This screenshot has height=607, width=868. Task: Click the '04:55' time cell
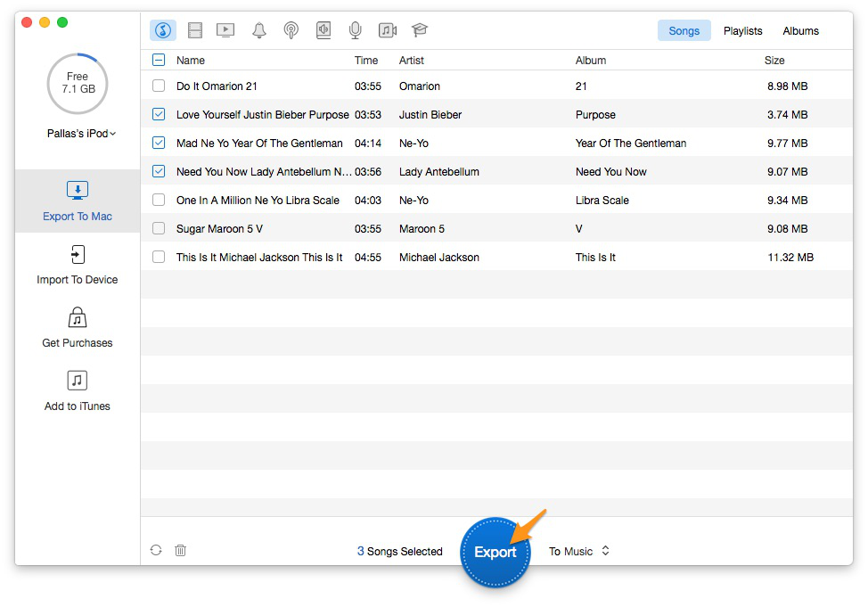(368, 257)
